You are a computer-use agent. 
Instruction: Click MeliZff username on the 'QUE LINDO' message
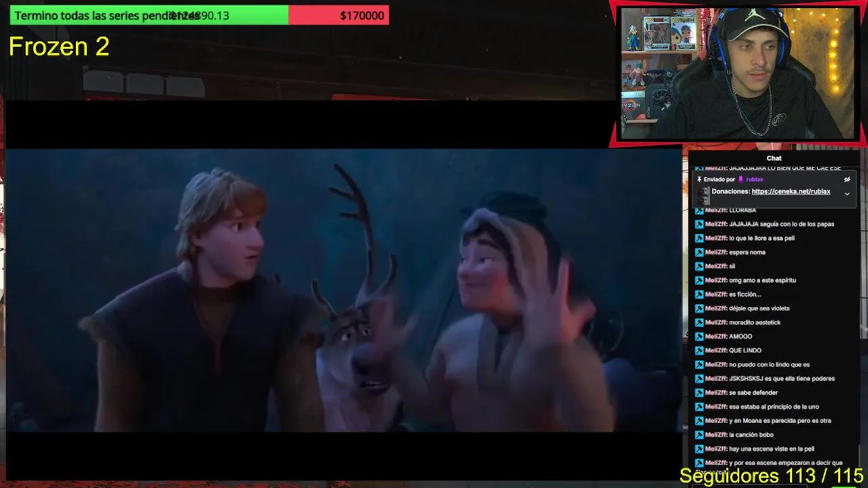[715, 351]
